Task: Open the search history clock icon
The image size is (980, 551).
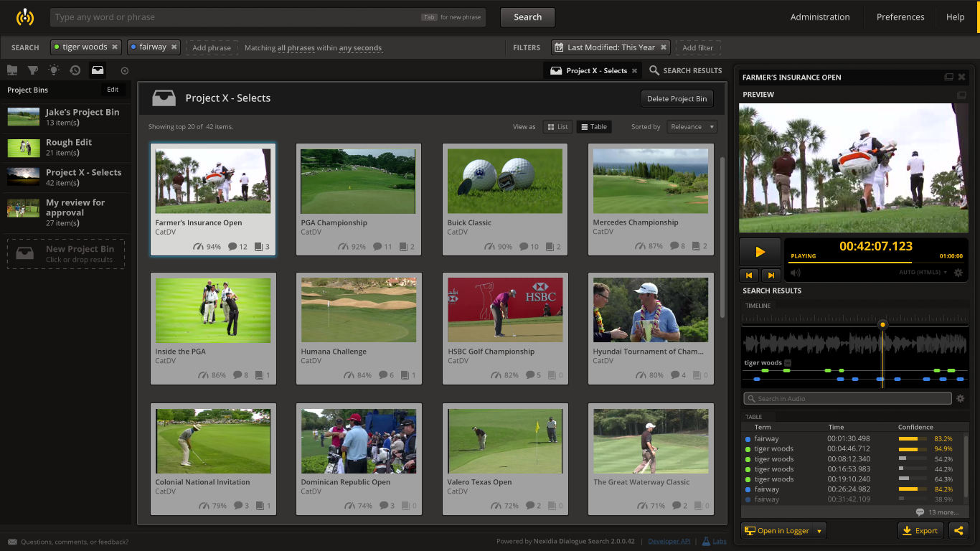Action: click(75, 70)
